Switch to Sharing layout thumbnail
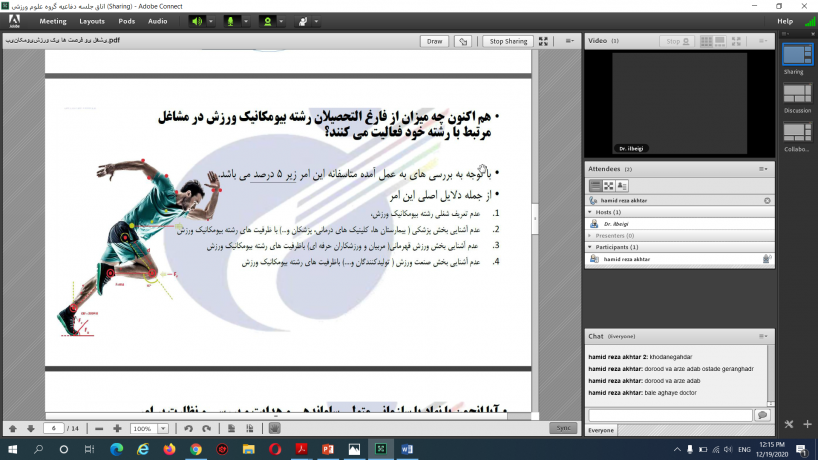 point(797,54)
